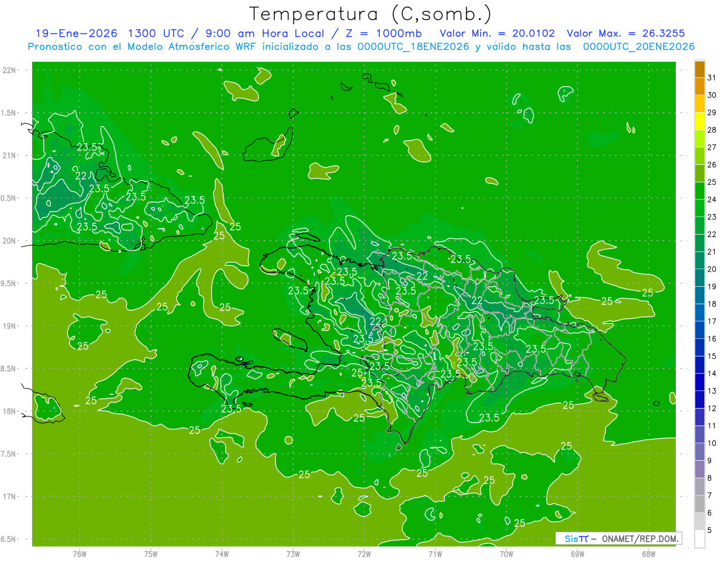
Task: Click the orange 31 swatch in the color scale
Action: pos(699,69)
